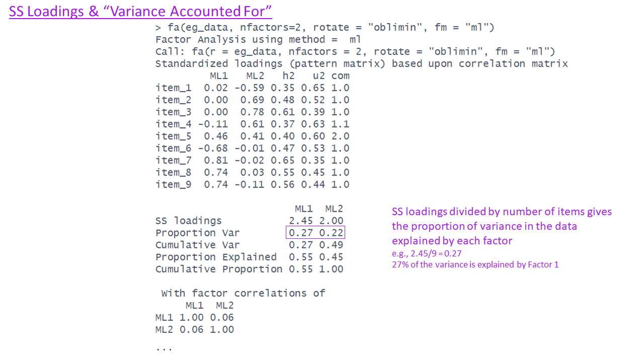Click the fa() command line at the top
The width and height of the screenshot is (644, 362).
[x=325, y=28]
